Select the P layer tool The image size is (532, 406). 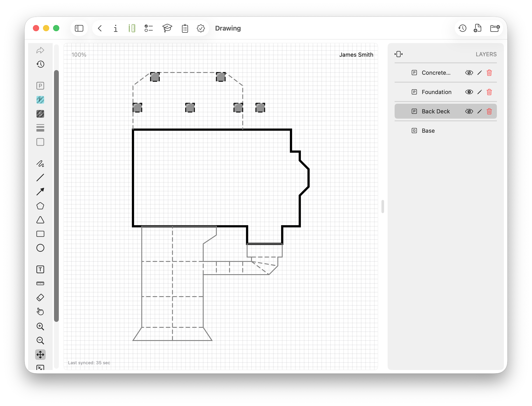(x=40, y=86)
